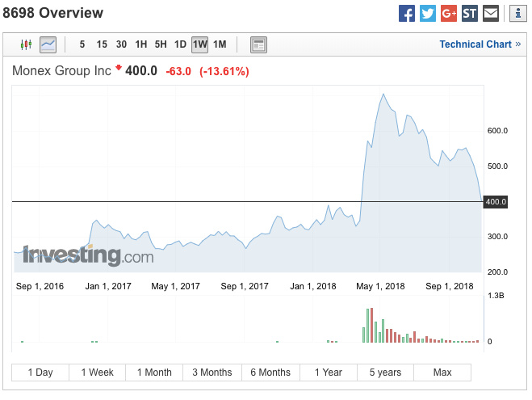Viewport: 532px width, 400px height.
Task: Click the tallest red volume bar
Action: (372, 326)
